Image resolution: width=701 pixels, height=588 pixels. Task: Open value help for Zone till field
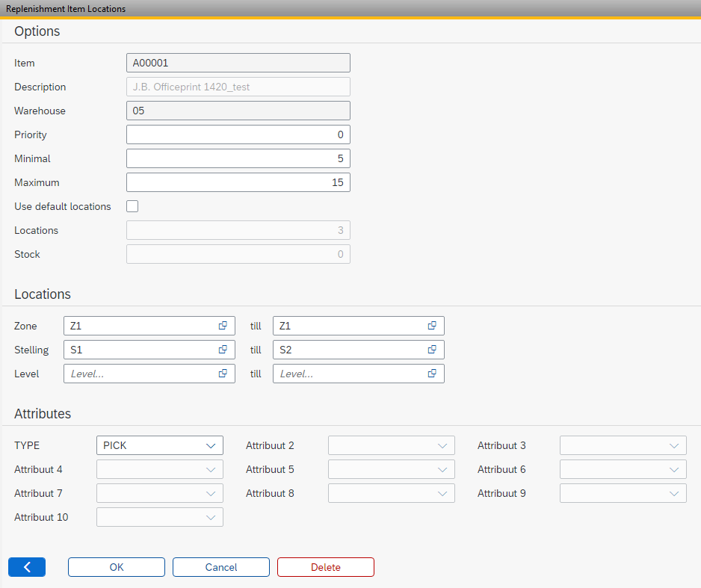click(432, 326)
